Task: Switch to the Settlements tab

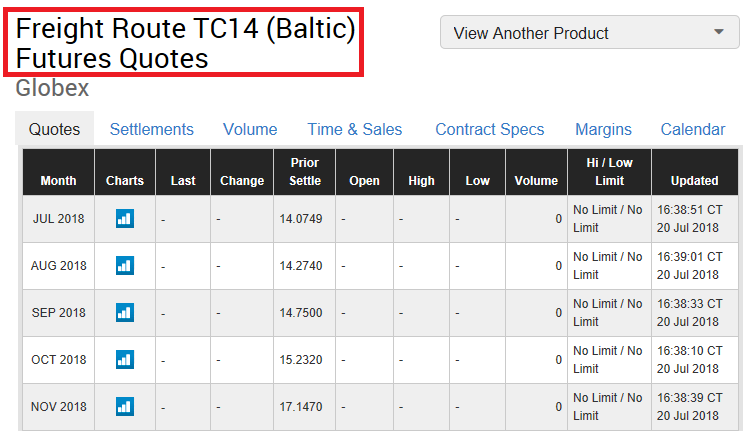Action: tap(152, 129)
